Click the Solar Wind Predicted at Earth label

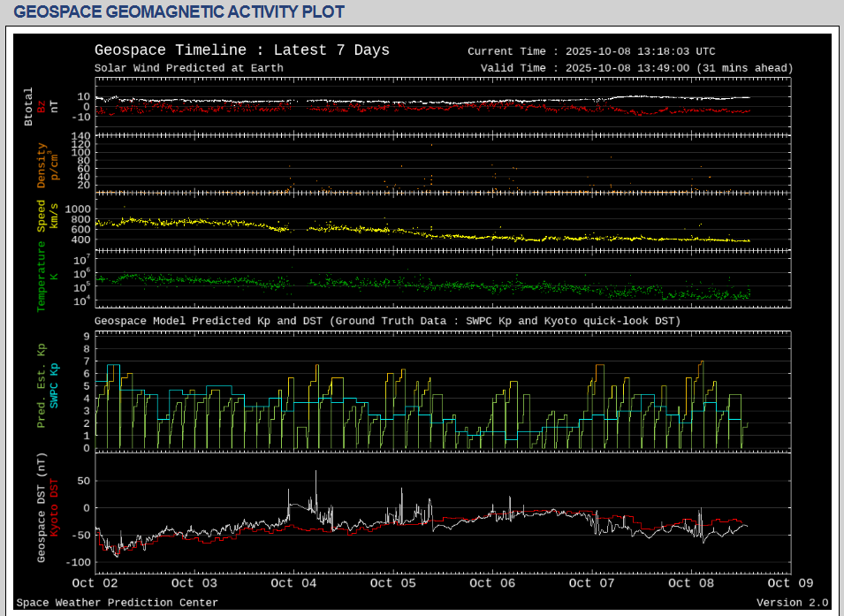click(189, 68)
